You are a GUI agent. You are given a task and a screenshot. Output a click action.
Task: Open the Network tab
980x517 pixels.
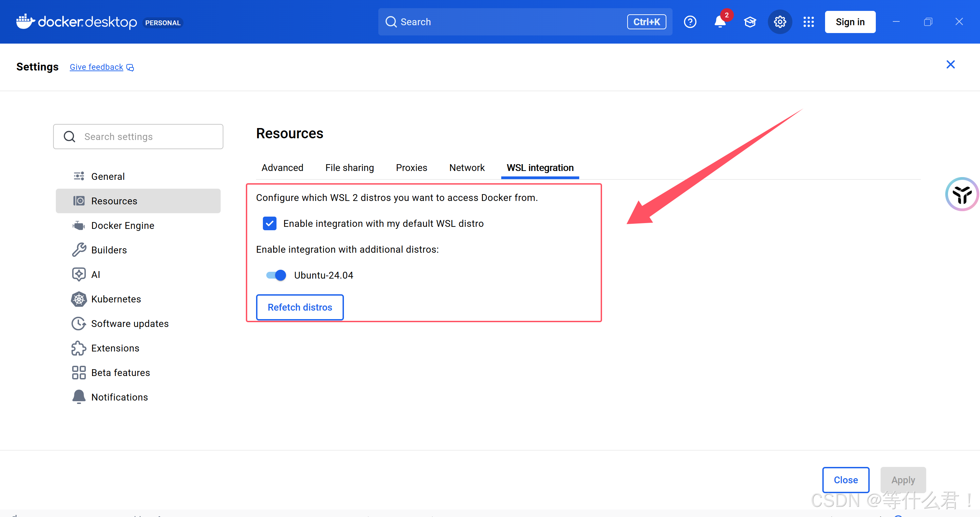pos(467,168)
